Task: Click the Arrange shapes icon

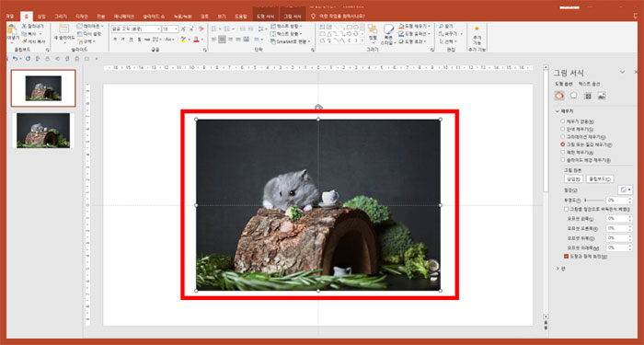Action: [x=373, y=29]
